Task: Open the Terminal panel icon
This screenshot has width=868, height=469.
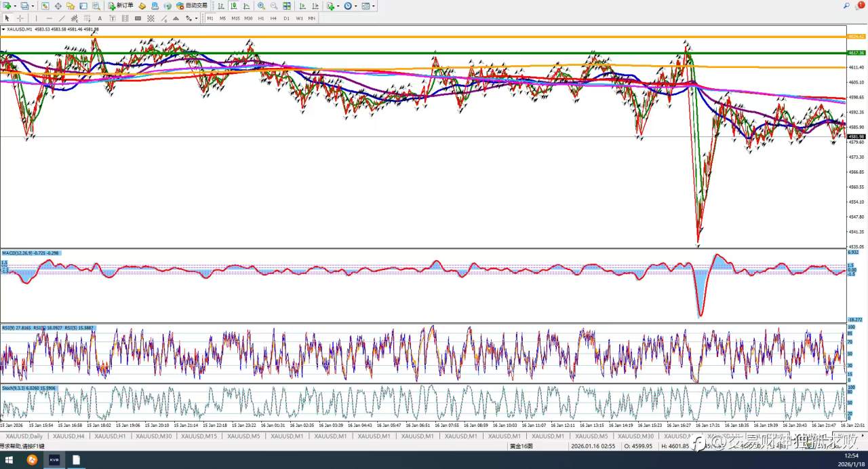Action: point(83,5)
